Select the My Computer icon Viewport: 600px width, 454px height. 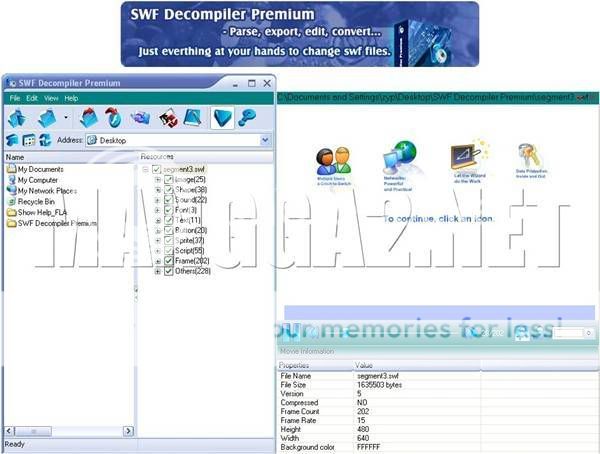pos(11,180)
